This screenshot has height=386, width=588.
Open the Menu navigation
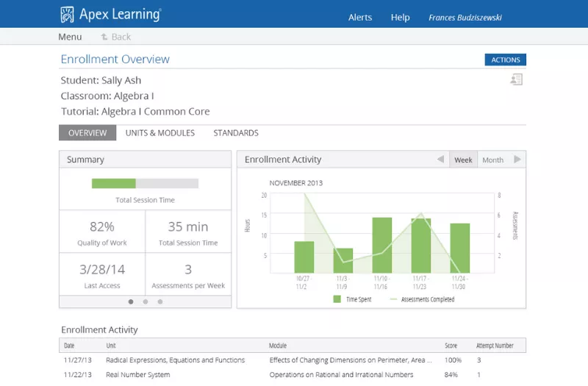(70, 37)
